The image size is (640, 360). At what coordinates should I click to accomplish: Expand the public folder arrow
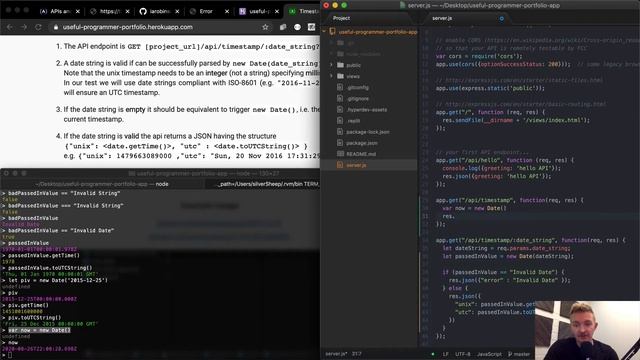pyautogui.click(x=331, y=65)
